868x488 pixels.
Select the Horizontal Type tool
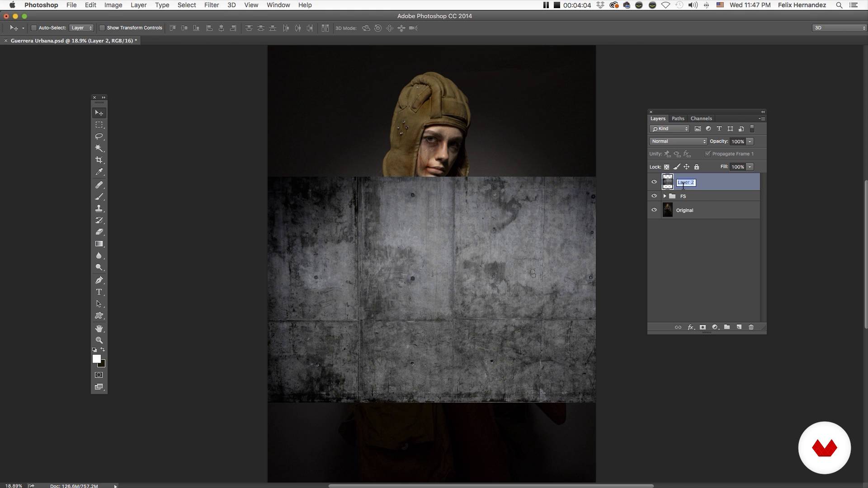pos(99,292)
